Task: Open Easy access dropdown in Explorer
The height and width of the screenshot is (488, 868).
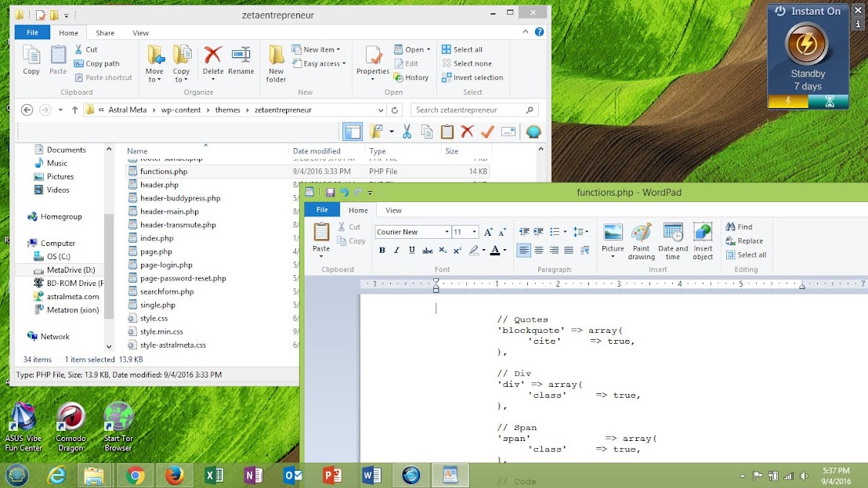Action: [x=319, y=63]
